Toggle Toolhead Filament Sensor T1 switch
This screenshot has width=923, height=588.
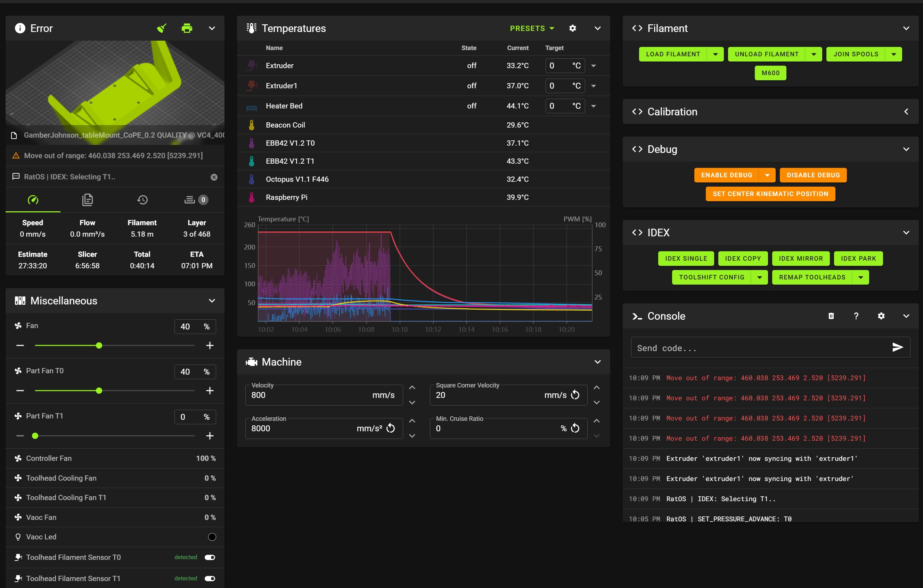[210, 578]
